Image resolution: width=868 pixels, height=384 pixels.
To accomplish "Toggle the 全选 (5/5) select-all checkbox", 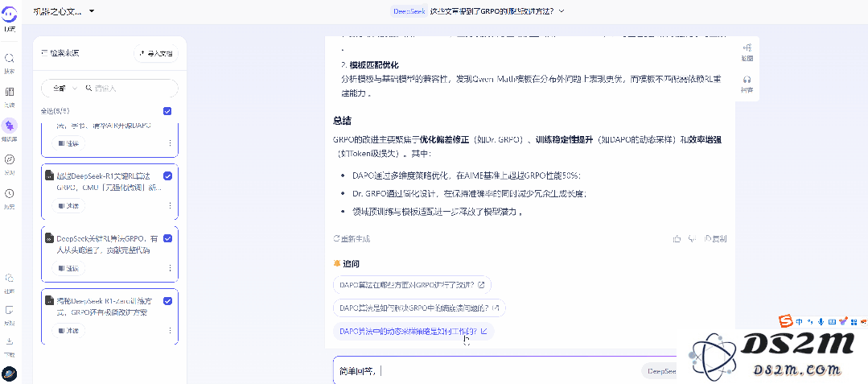I will click(x=168, y=111).
